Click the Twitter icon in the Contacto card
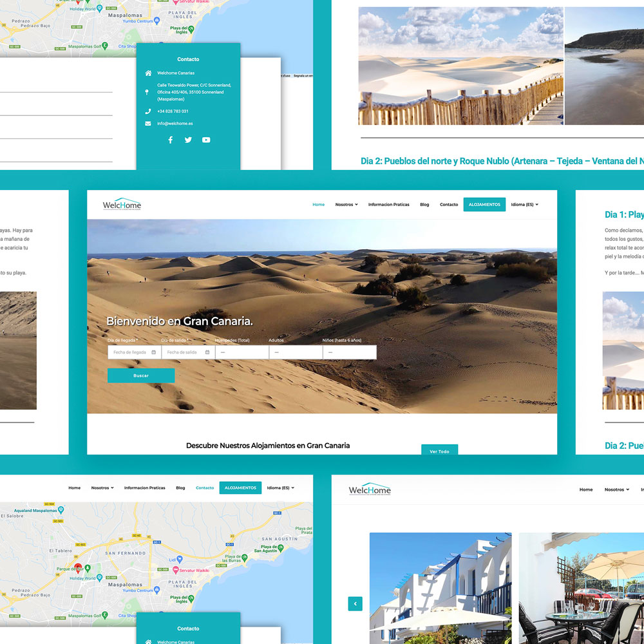Screen dimensions: 644x644 pyautogui.click(x=188, y=140)
